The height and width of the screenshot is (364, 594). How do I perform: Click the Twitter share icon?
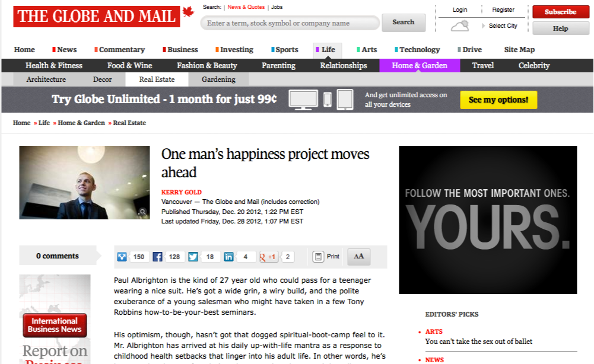193,257
